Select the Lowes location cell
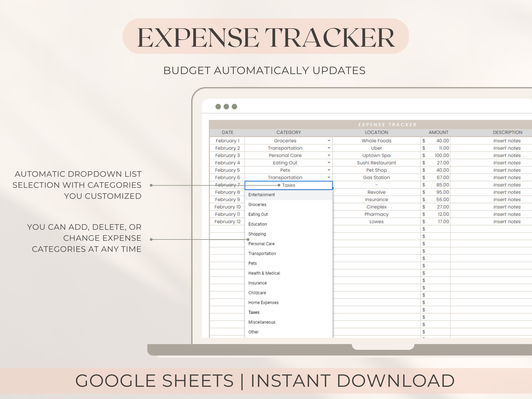532x399 pixels. [x=376, y=221]
